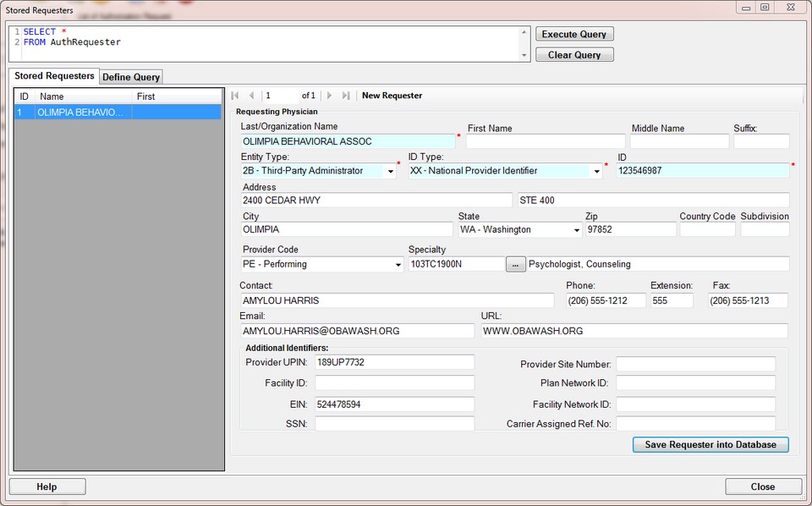Go to the first record in navigator
The width and height of the screenshot is (812, 506).
coord(235,96)
